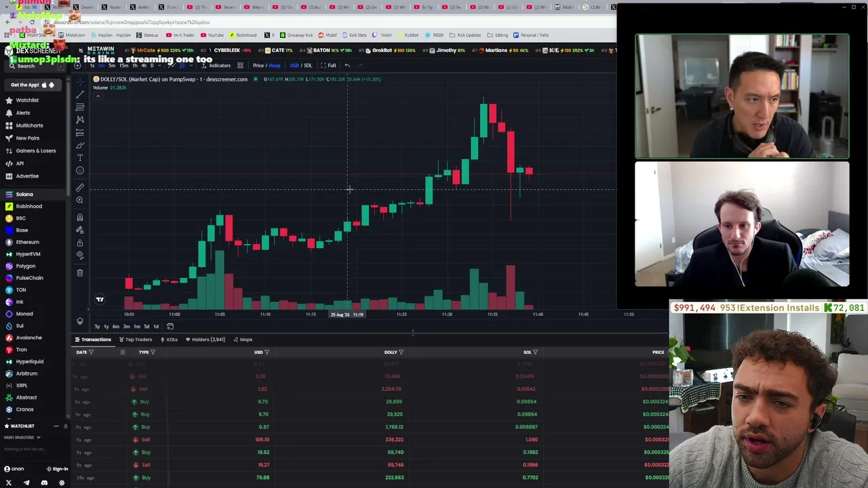Open the X (Twitter) link in sidebar footer
This screenshot has height=488, width=868.
point(9,483)
